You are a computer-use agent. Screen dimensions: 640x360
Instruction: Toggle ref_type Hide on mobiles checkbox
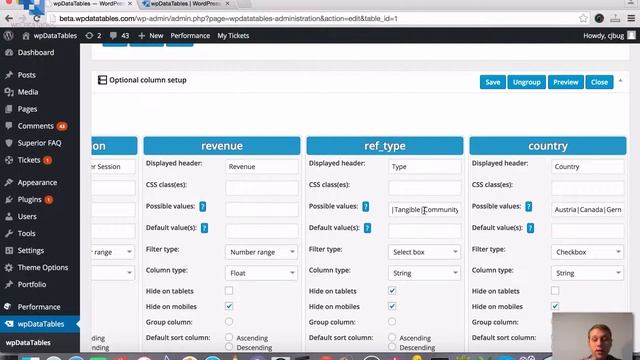click(x=392, y=306)
